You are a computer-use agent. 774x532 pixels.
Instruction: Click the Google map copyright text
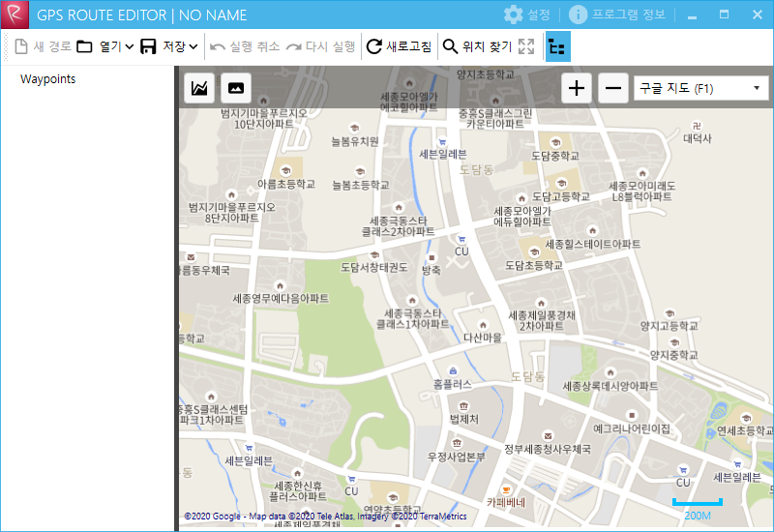(x=325, y=517)
